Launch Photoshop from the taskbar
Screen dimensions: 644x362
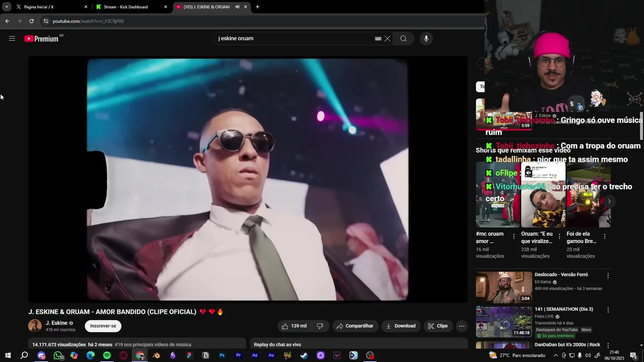click(x=222, y=355)
